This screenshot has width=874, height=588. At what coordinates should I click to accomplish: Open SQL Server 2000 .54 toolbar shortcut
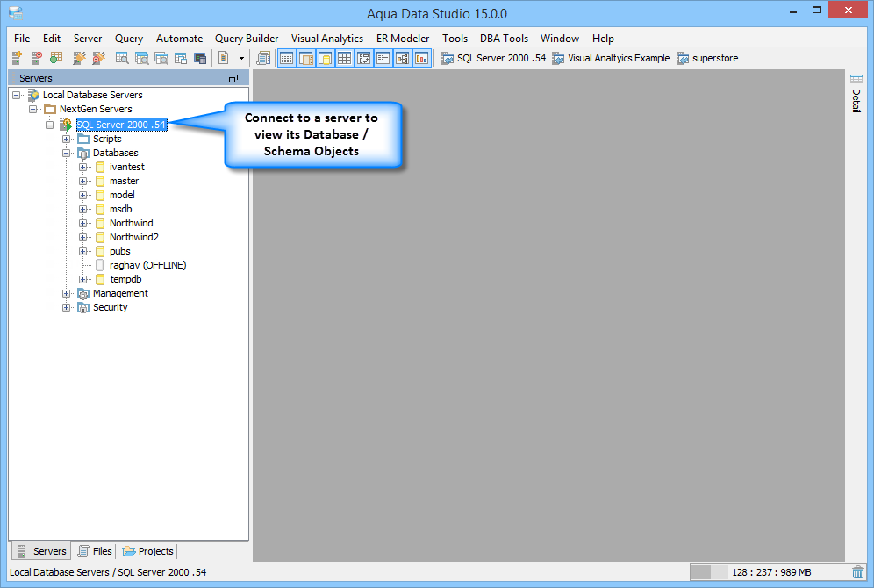(x=493, y=58)
